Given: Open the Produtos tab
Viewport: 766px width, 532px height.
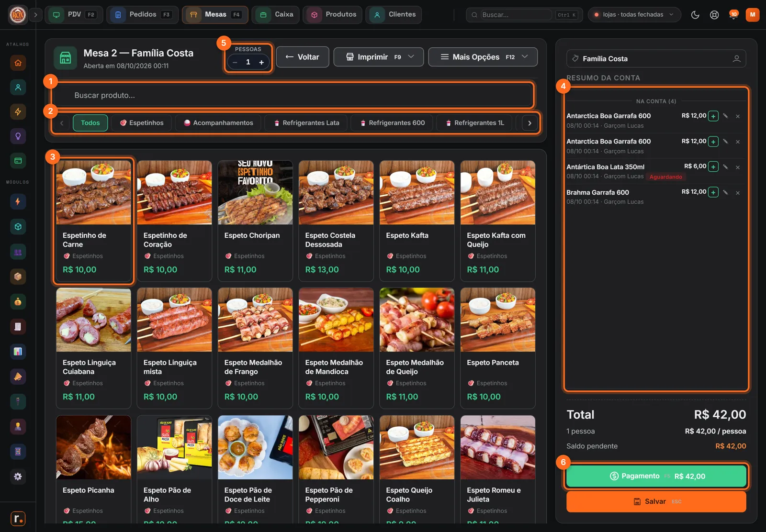Looking at the screenshot, I should (x=333, y=15).
